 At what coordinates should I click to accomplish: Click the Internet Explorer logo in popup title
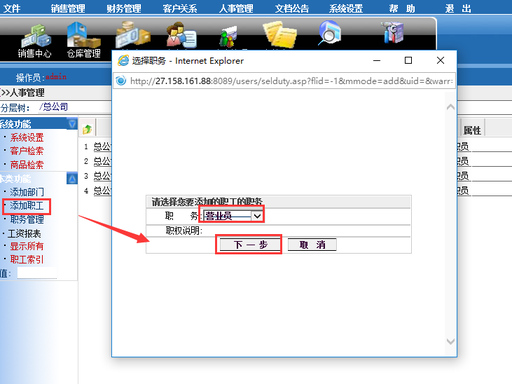click(123, 61)
